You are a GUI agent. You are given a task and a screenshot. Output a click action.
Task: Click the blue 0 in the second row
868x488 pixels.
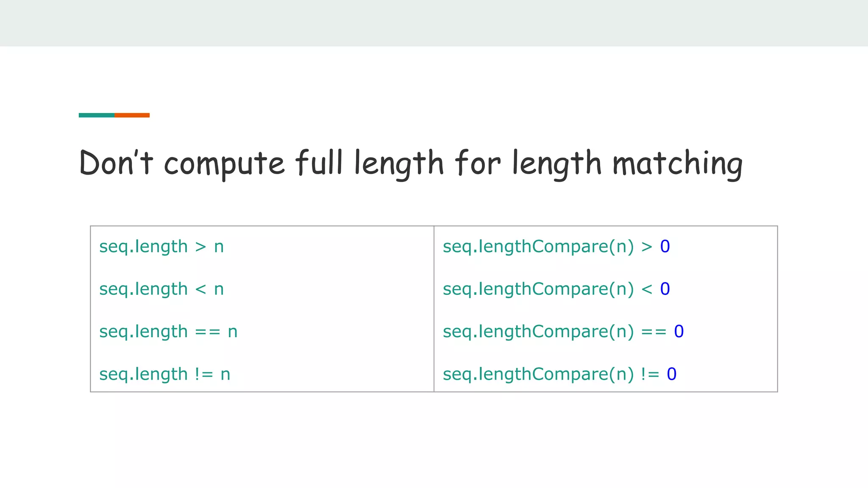[665, 289]
